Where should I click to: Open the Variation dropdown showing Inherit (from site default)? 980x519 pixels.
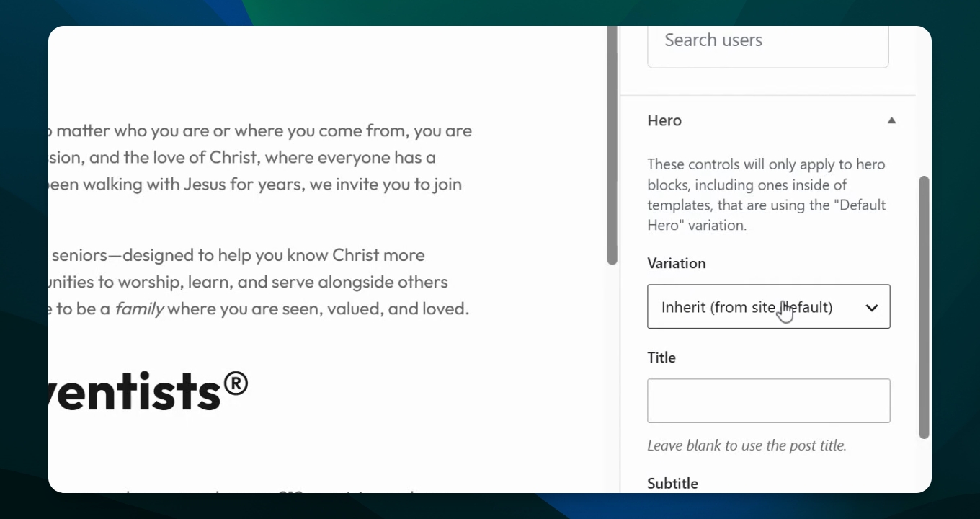769,306
